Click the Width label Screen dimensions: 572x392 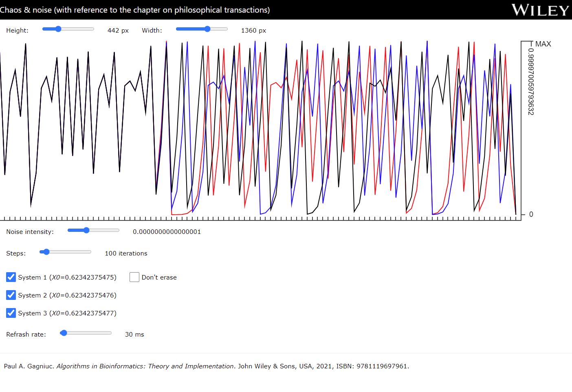[152, 31]
